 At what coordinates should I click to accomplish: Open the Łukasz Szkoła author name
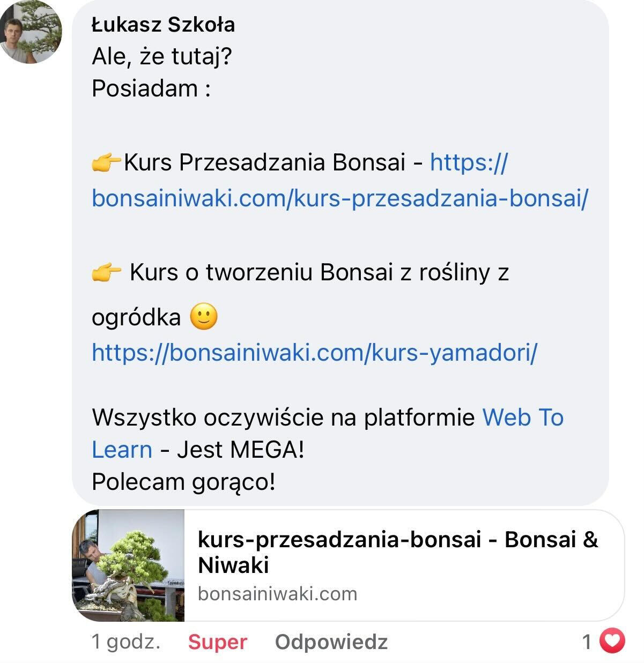(163, 25)
